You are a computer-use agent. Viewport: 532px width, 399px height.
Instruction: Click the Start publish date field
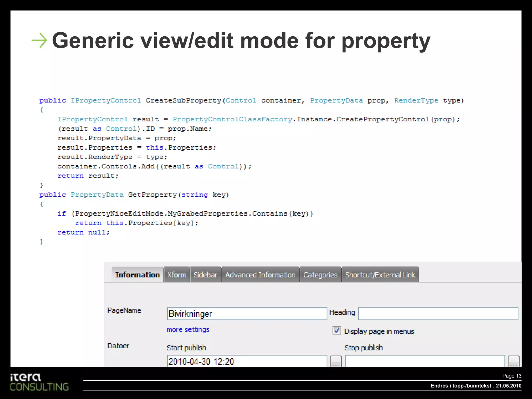[x=247, y=361]
